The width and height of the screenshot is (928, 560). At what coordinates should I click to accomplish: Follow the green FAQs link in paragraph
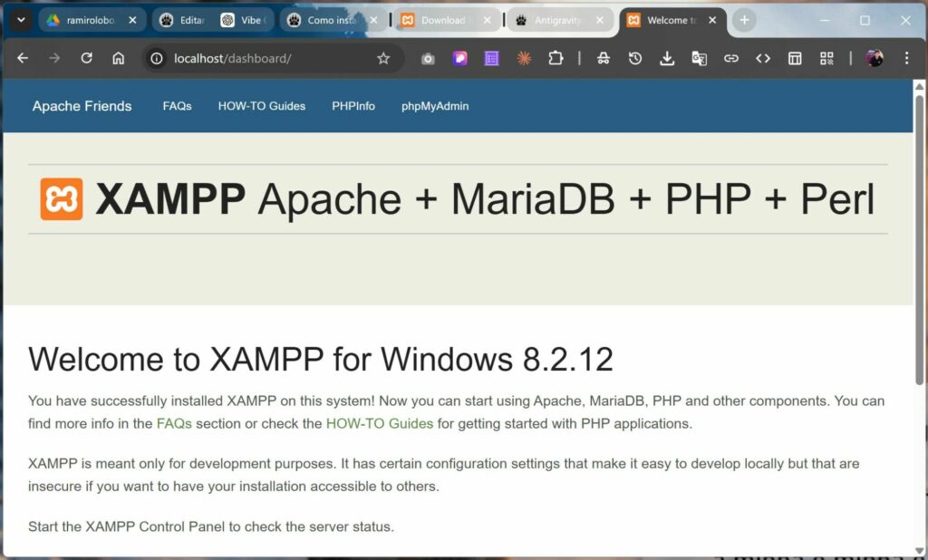(174, 424)
